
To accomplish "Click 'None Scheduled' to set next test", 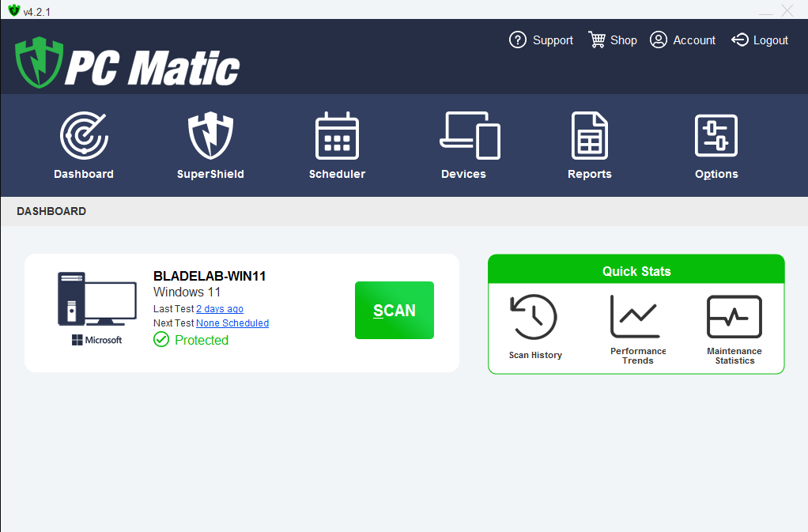I will tap(232, 323).
